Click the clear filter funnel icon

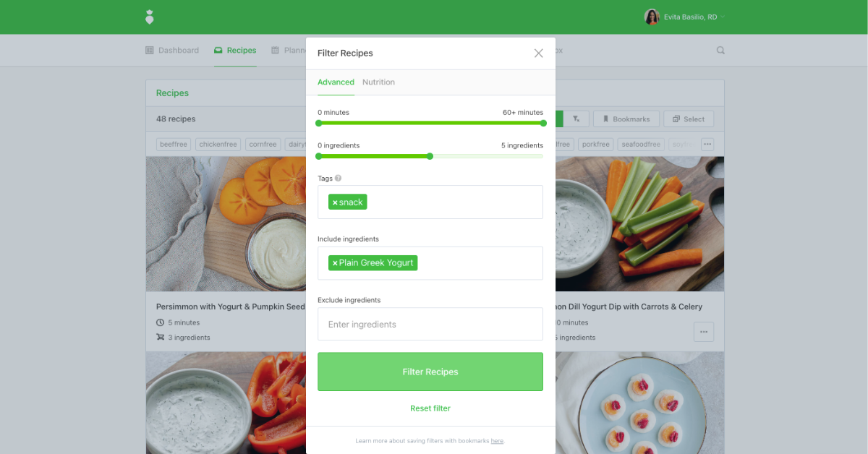click(x=576, y=119)
